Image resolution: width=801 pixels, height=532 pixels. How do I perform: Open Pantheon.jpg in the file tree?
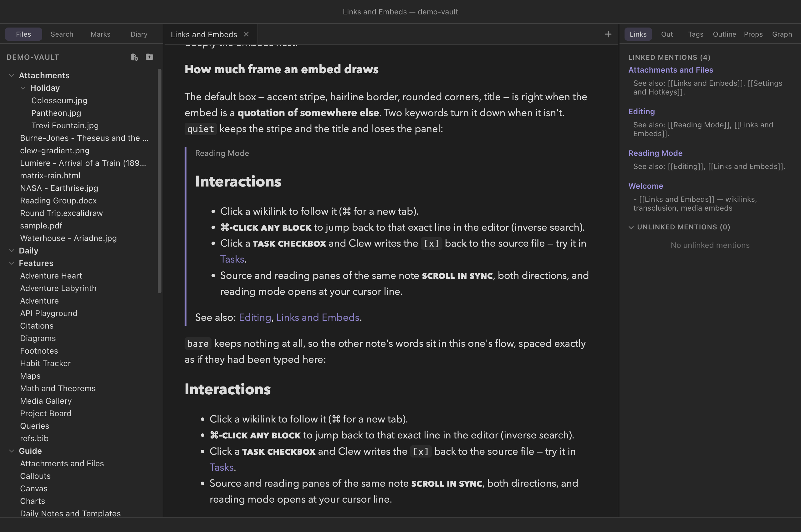pos(56,113)
